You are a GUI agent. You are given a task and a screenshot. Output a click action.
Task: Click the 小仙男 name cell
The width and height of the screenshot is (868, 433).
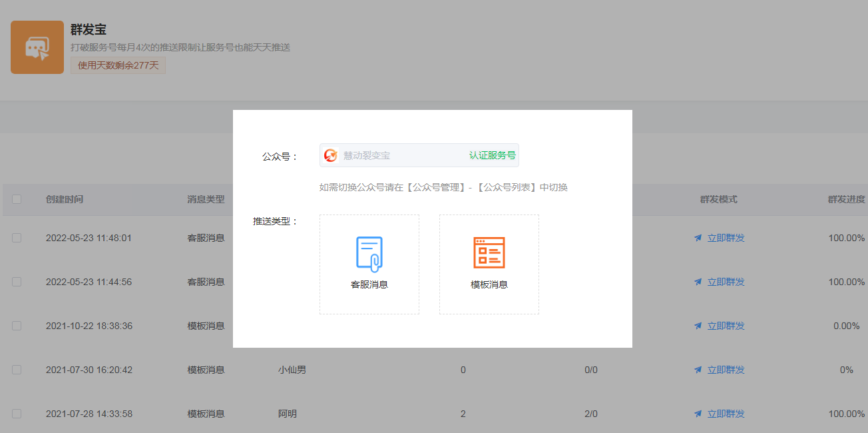pos(292,370)
